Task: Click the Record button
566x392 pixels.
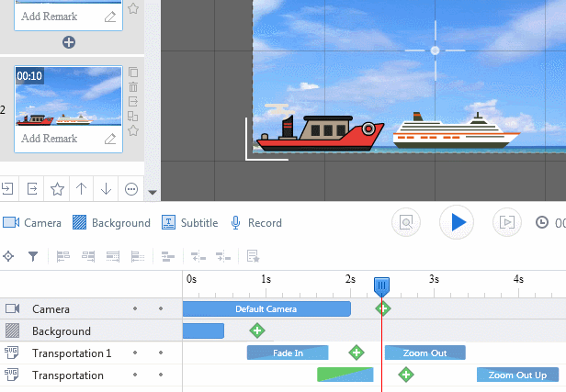Action: [x=255, y=223]
